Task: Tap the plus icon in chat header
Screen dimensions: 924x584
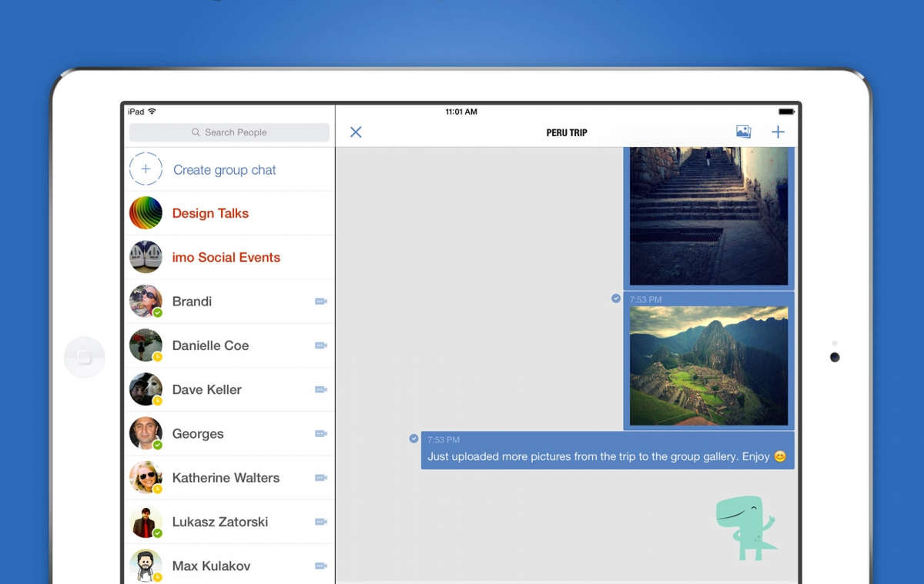Action: [778, 132]
